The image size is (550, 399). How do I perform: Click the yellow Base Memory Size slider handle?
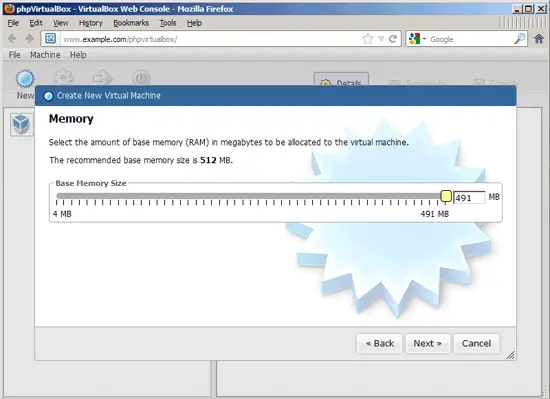click(446, 196)
